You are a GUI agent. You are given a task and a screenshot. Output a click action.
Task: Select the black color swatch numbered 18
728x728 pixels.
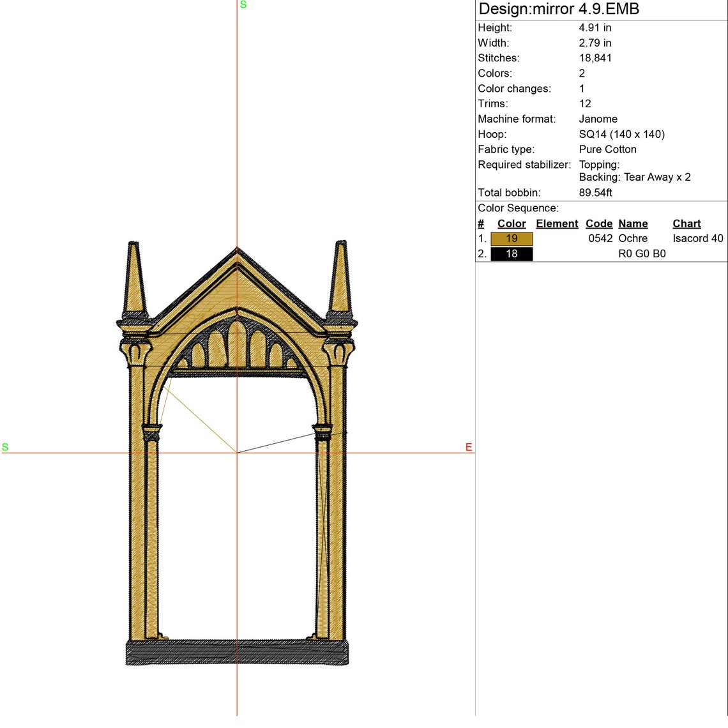(x=511, y=254)
